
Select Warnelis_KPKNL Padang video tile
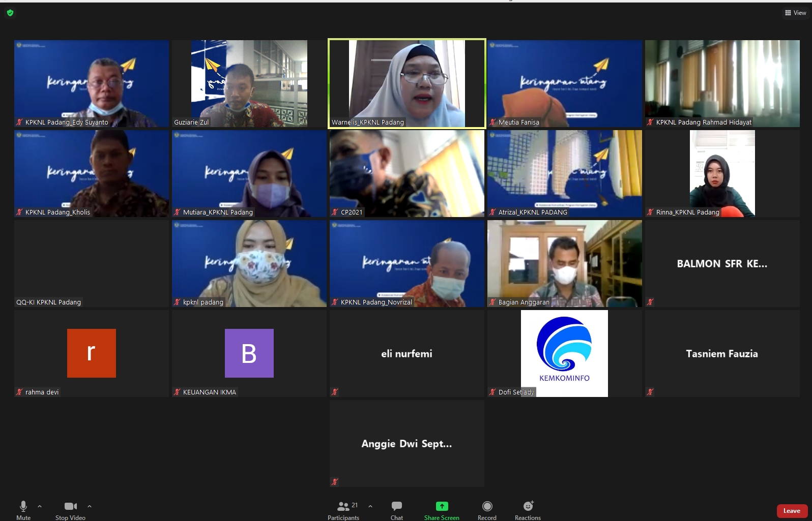click(407, 83)
